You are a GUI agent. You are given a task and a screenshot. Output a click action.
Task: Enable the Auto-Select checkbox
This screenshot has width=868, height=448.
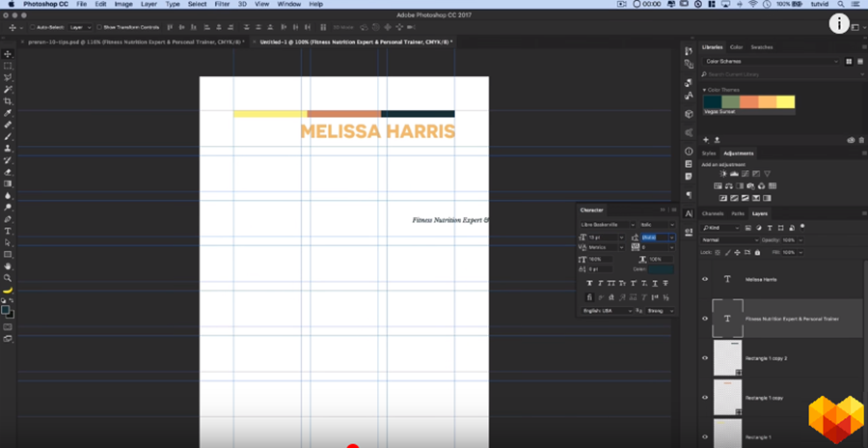pyautogui.click(x=32, y=27)
